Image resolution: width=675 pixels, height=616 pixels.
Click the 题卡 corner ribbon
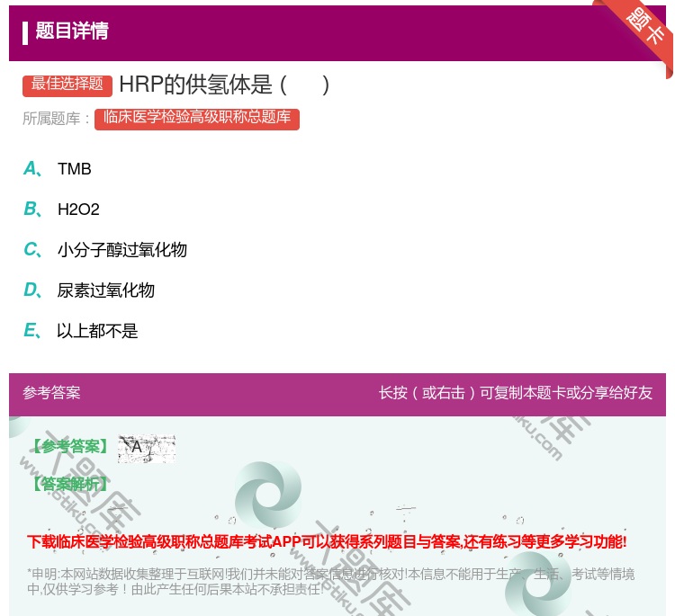click(644, 27)
